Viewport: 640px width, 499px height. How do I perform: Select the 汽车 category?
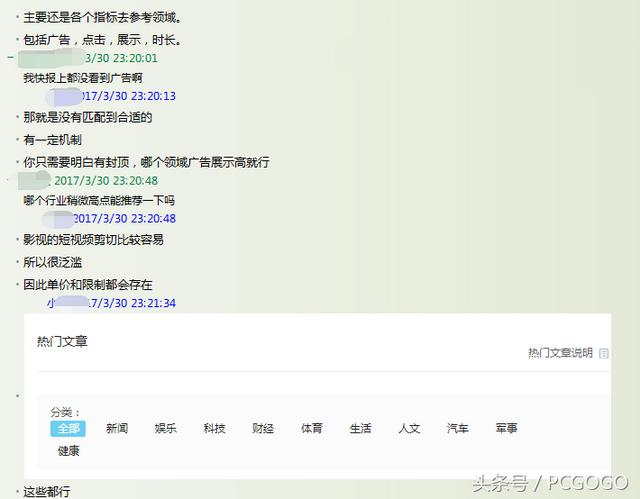tap(458, 428)
